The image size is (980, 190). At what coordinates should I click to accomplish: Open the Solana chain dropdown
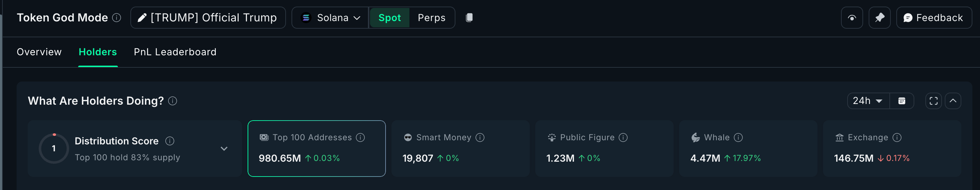(x=330, y=18)
